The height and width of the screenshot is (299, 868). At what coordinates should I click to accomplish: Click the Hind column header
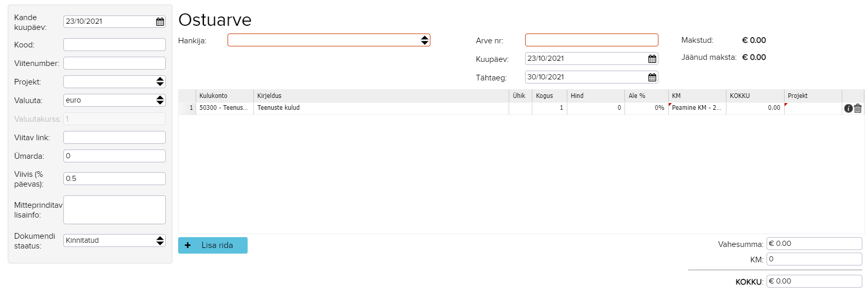(x=596, y=96)
